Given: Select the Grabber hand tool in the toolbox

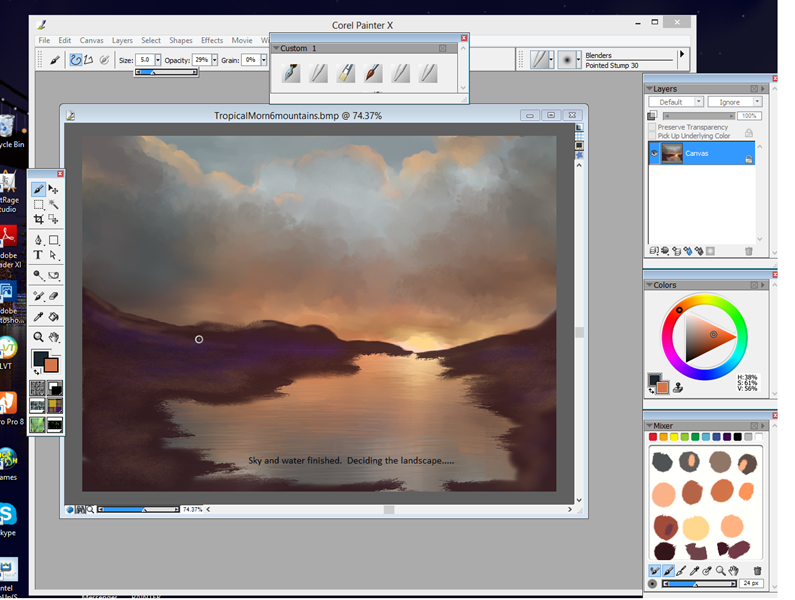Looking at the screenshot, I should click(x=53, y=337).
